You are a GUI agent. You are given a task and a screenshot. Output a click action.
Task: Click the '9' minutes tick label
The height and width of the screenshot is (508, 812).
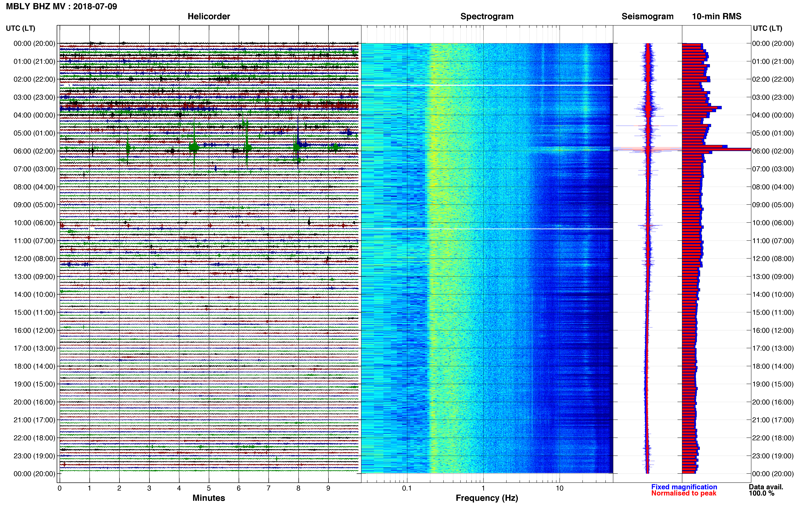click(x=328, y=488)
